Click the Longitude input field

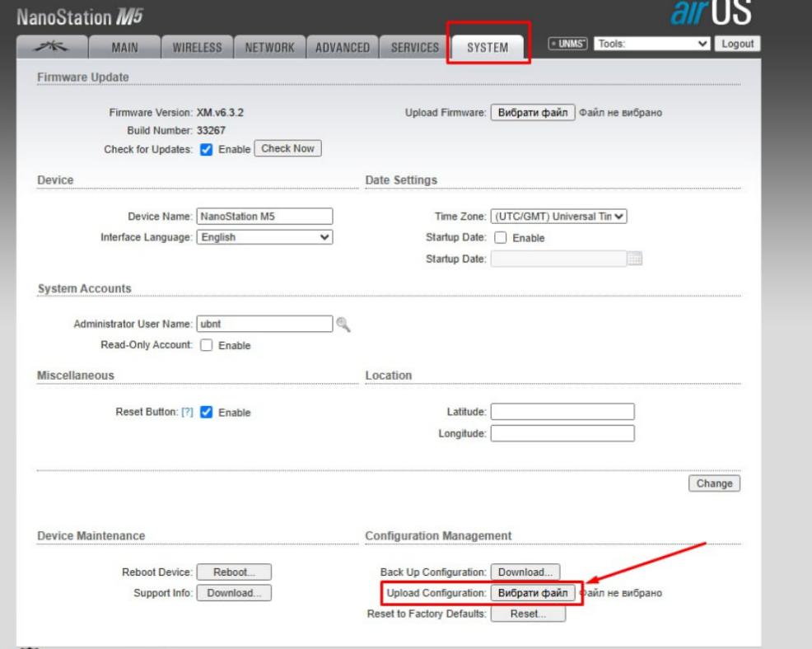562,433
